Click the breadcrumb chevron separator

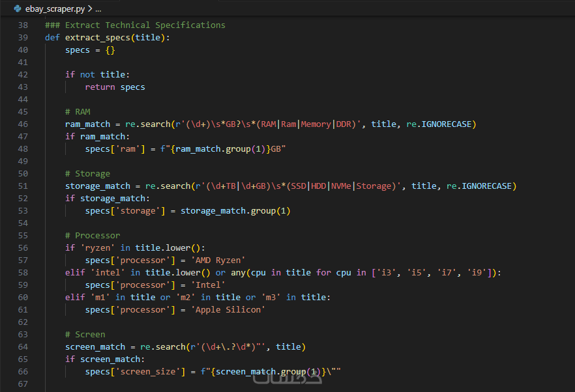coord(89,9)
